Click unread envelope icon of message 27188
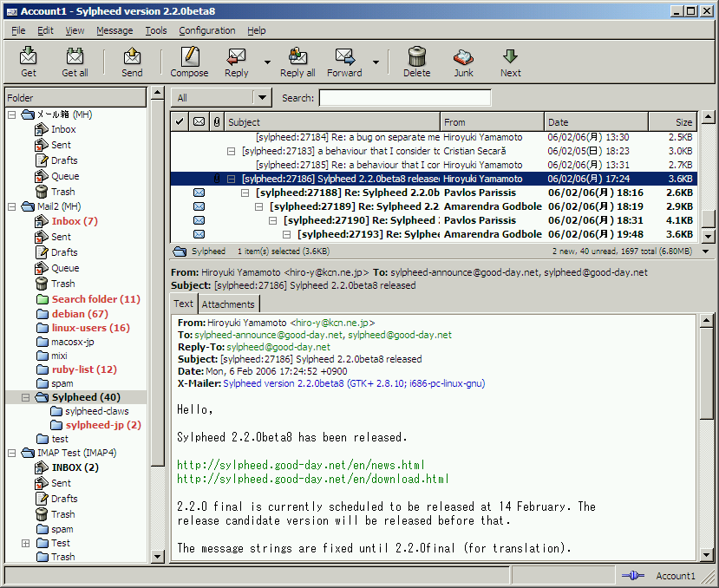Image resolution: width=719 pixels, height=588 pixels. 199,193
